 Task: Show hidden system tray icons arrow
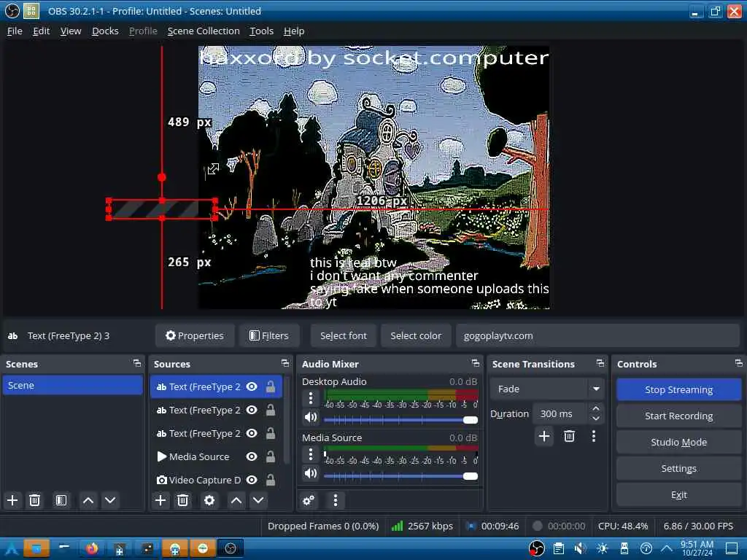(667, 548)
